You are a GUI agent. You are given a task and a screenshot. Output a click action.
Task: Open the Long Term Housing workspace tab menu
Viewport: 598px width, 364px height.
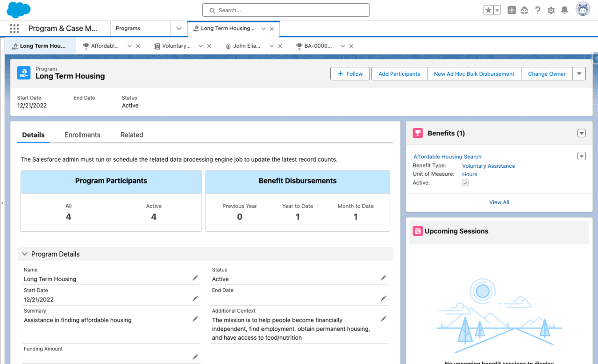[x=263, y=29]
